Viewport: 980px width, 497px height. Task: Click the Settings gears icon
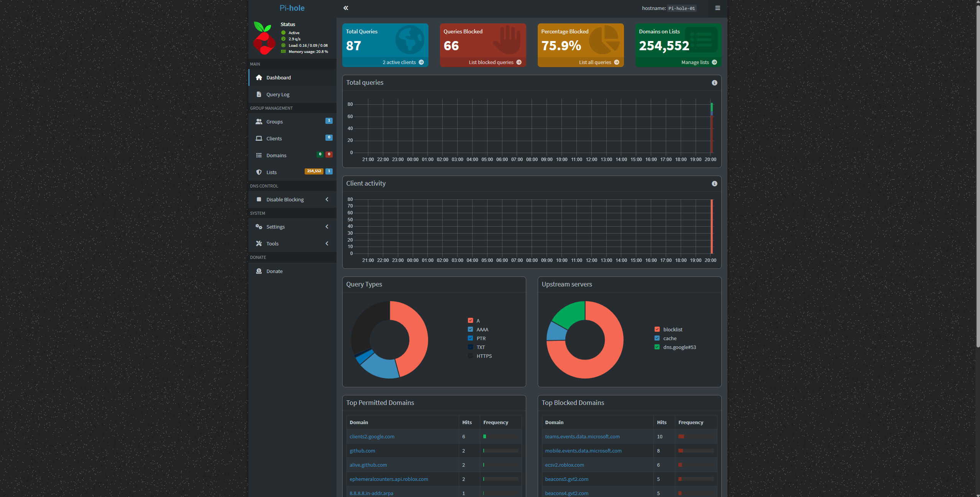tap(259, 227)
